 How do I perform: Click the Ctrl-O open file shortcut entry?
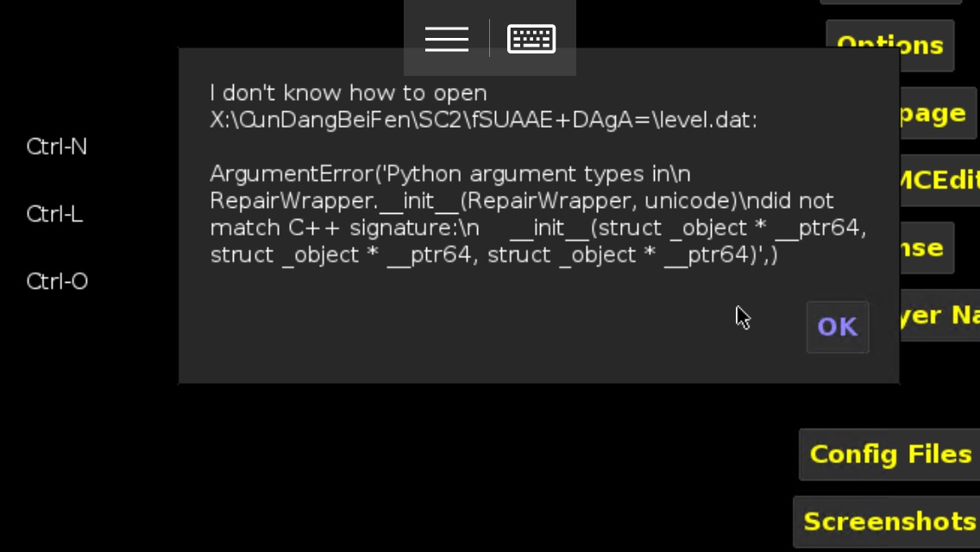point(56,281)
